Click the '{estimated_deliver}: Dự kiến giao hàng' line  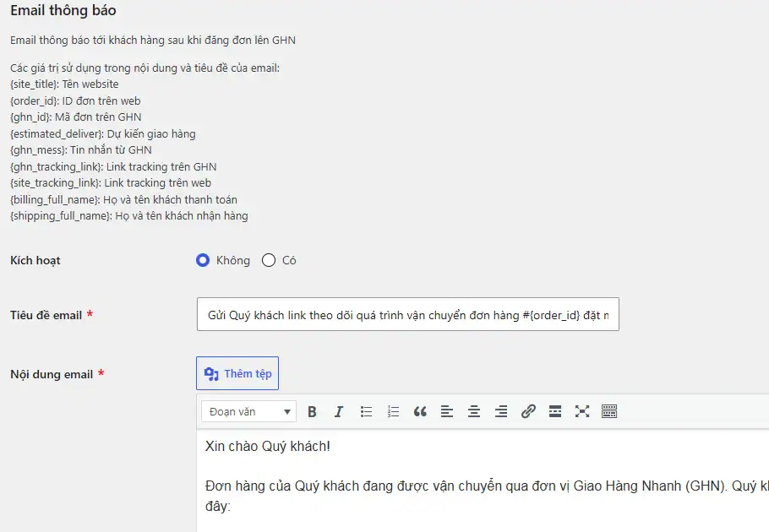pos(103,133)
